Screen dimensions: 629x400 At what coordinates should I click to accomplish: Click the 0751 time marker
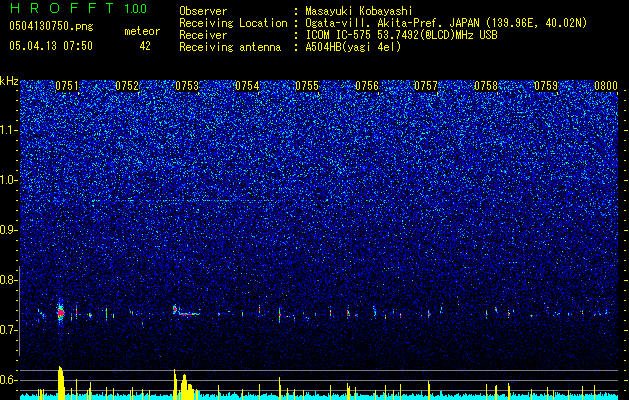point(67,86)
